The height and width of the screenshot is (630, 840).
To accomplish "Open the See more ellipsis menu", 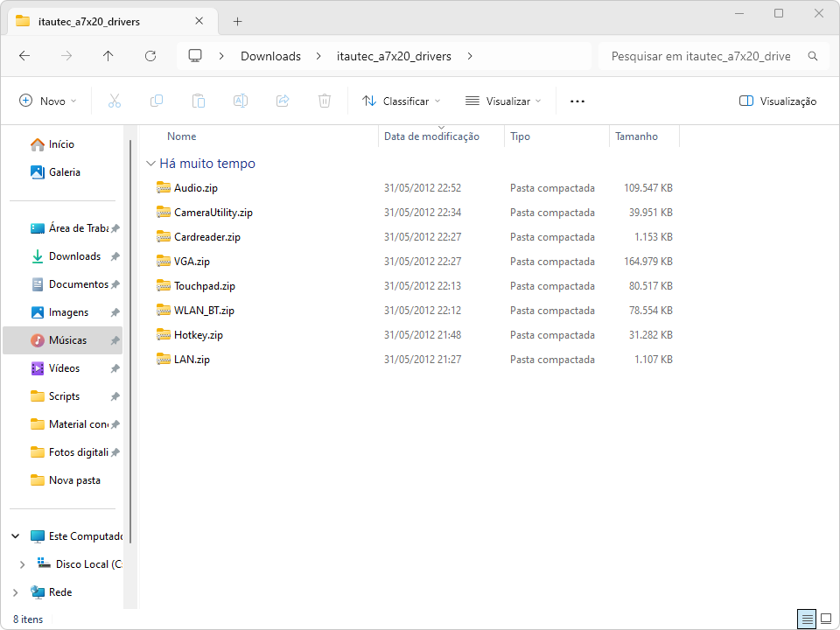I will pyautogui.click(x=577, y=101).
